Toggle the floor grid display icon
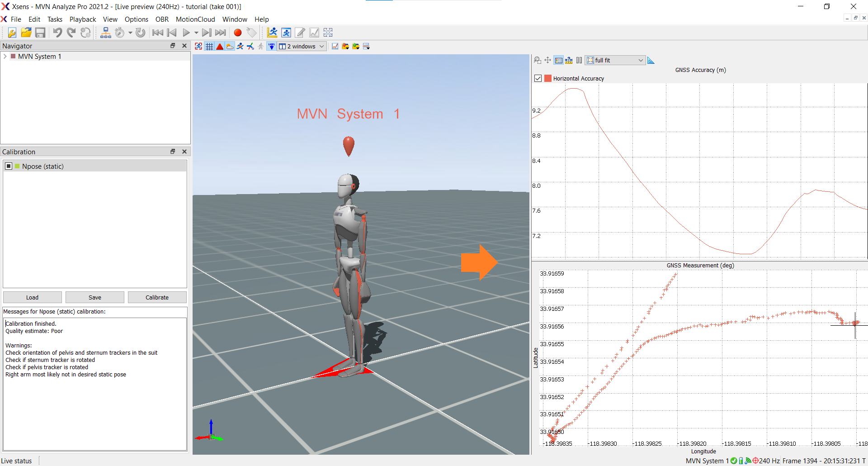868x466 pixels. point(209,47)
